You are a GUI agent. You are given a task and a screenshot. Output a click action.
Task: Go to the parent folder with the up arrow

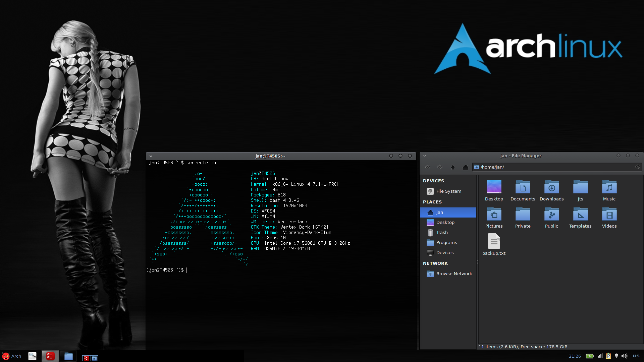[452, 167]
